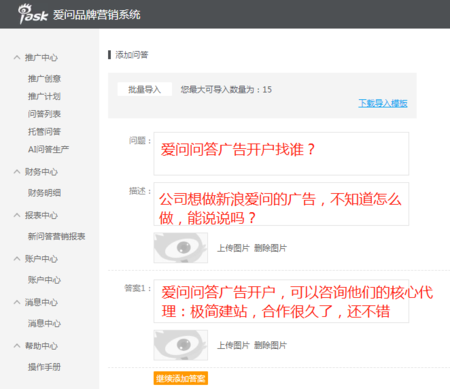Image resolution: width=450 pixels, height=389 pixels.
Task: Collapse the 财务中心 section
Action: (x=36, y=172)
